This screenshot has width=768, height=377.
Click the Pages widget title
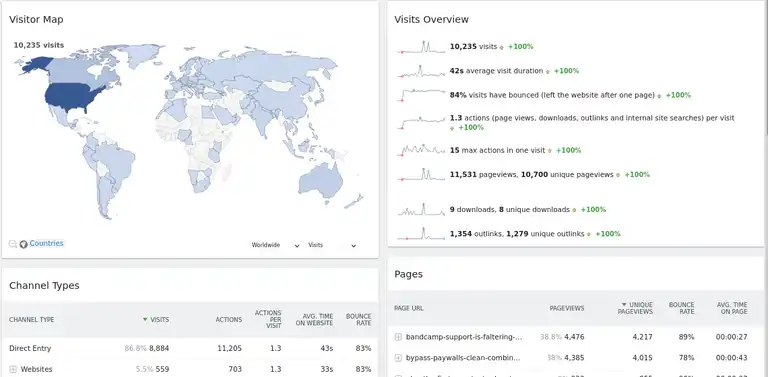pyautogui.click(x=408, y=275)
